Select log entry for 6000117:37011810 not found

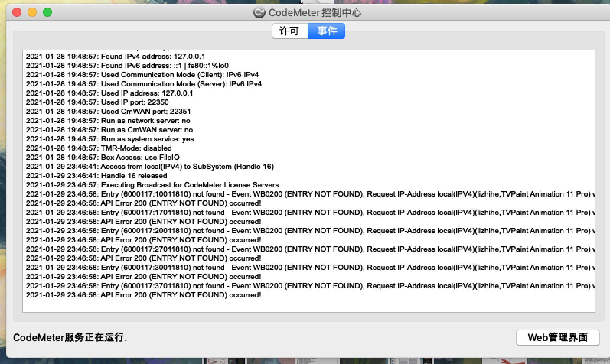[310, 286]
